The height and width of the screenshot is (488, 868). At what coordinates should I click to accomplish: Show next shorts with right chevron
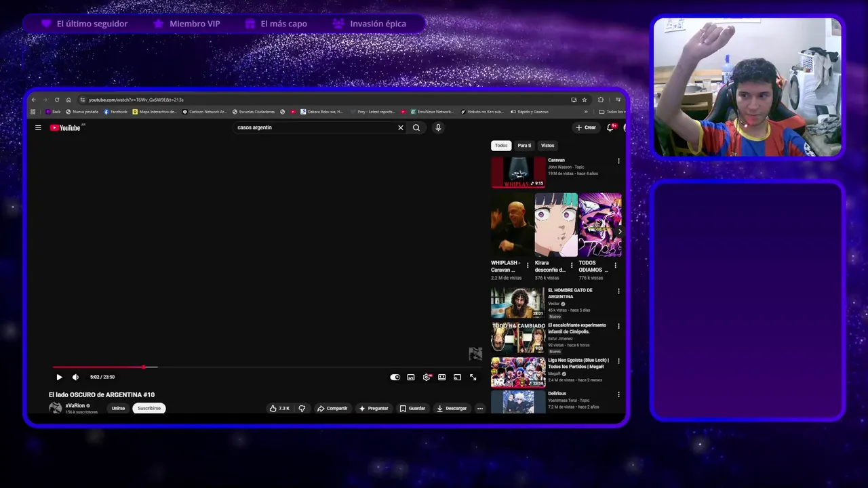619,232
